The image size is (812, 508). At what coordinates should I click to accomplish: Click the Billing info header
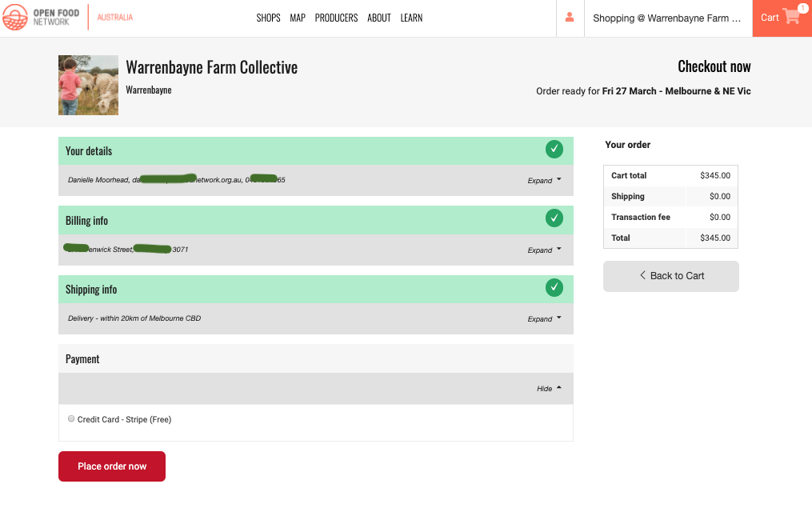316,220
